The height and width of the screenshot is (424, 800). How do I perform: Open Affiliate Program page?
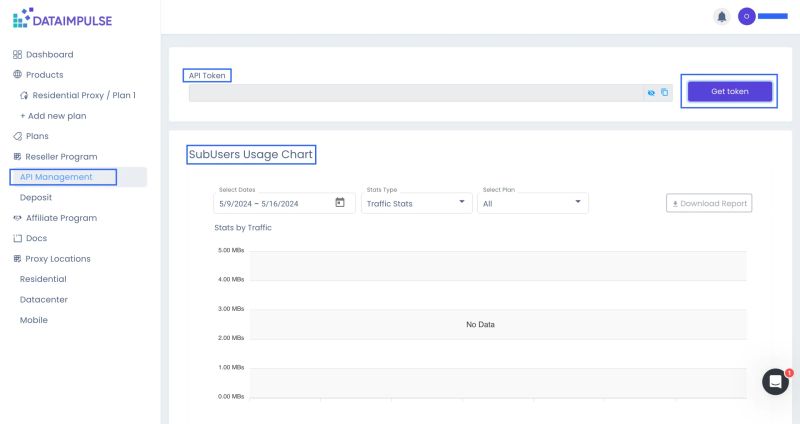(61, 218)
